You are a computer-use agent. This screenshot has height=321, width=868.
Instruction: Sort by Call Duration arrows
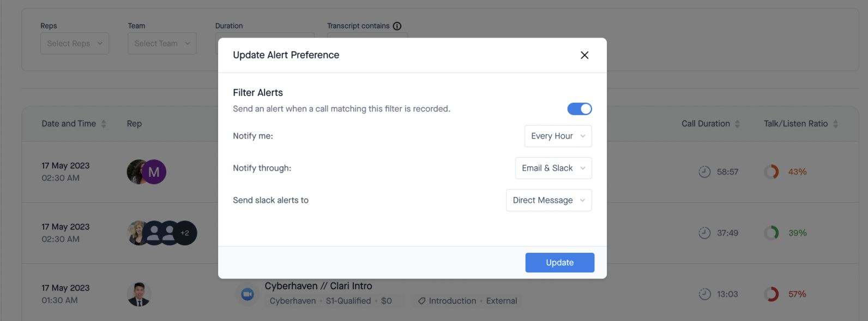pyautogui.click(x=737, y=124)
